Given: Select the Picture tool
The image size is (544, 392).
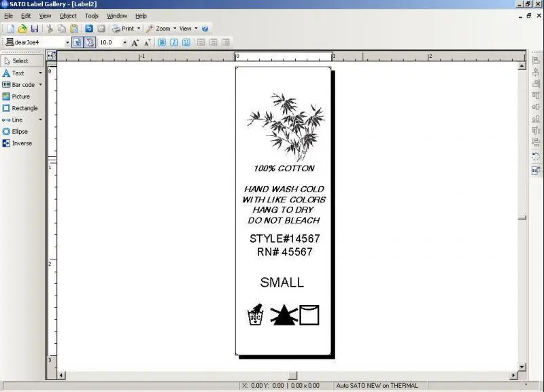Looking at the screenshot, I should pos(20,96).
